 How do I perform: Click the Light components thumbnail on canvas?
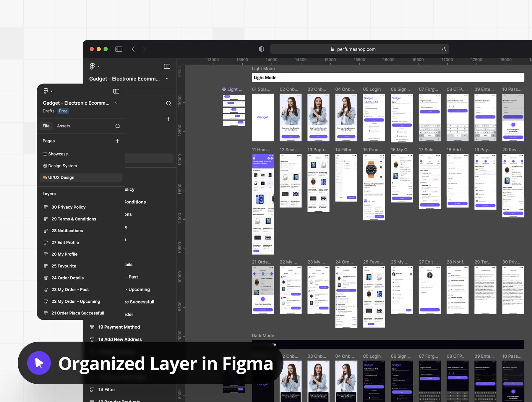pos(233,110)
